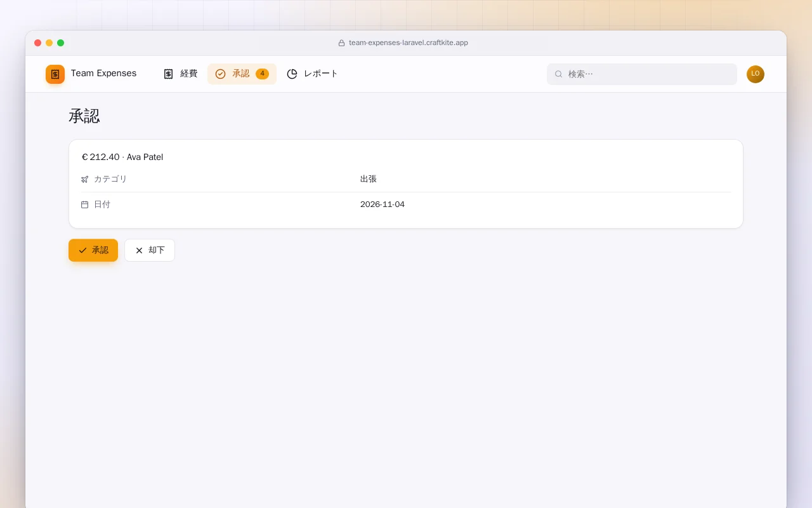Click the calendar icon beside 日付
Viewport: 812px width, 508px height.
(x=85, y=204)
